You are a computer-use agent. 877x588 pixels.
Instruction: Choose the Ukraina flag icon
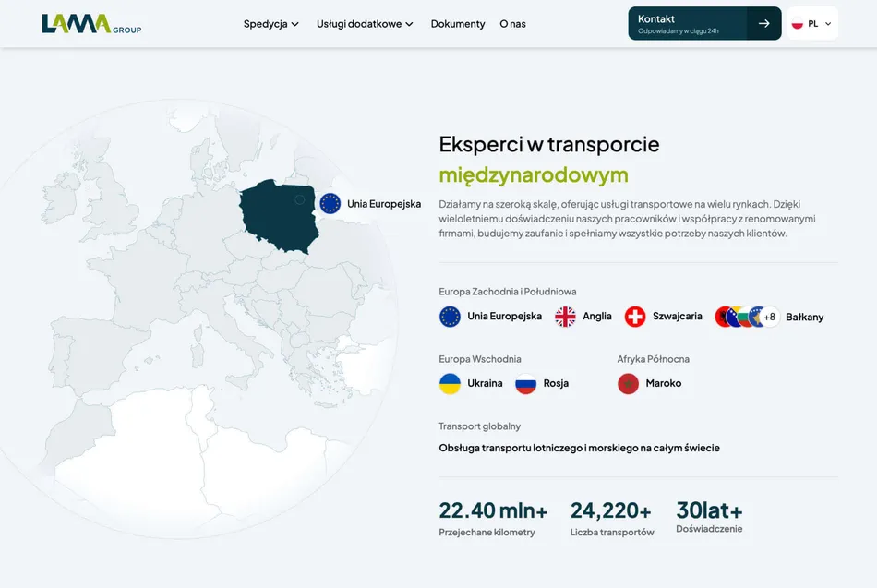pos(450,384)
